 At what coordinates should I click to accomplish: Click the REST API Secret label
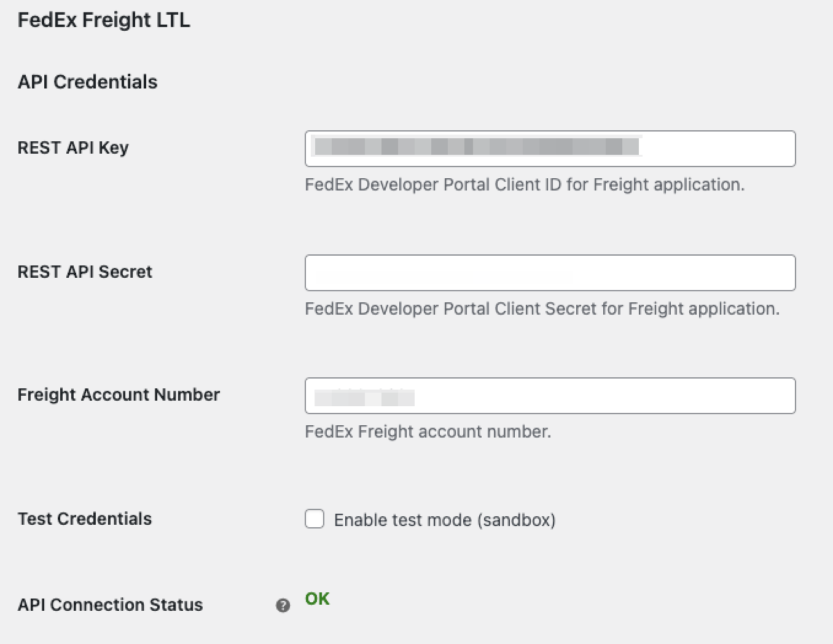[x=85, y=272]
